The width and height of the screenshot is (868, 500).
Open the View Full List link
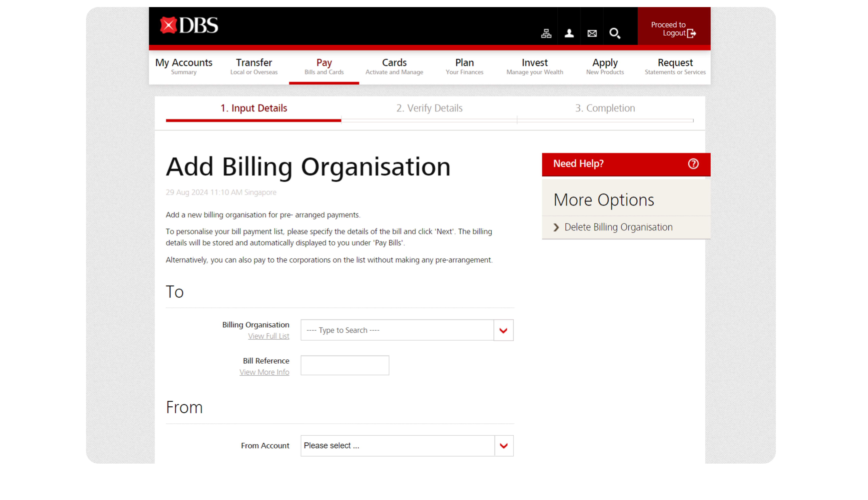pos(269,336)
